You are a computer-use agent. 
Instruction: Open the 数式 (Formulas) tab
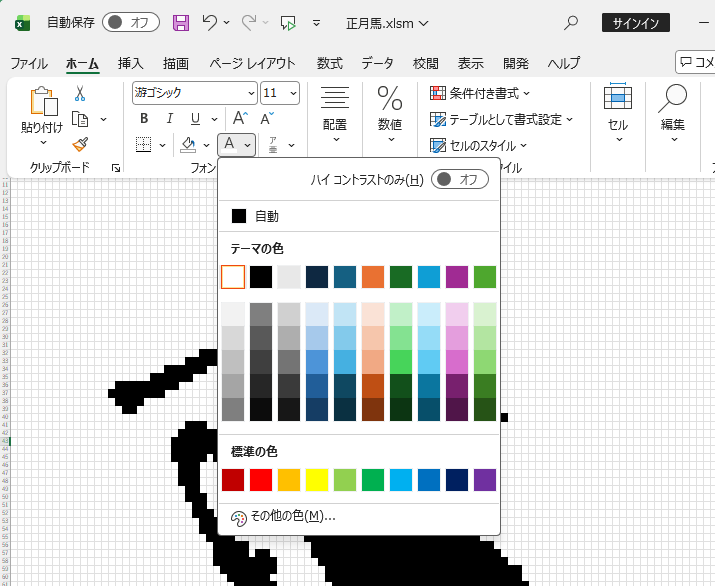click(329, 63)
